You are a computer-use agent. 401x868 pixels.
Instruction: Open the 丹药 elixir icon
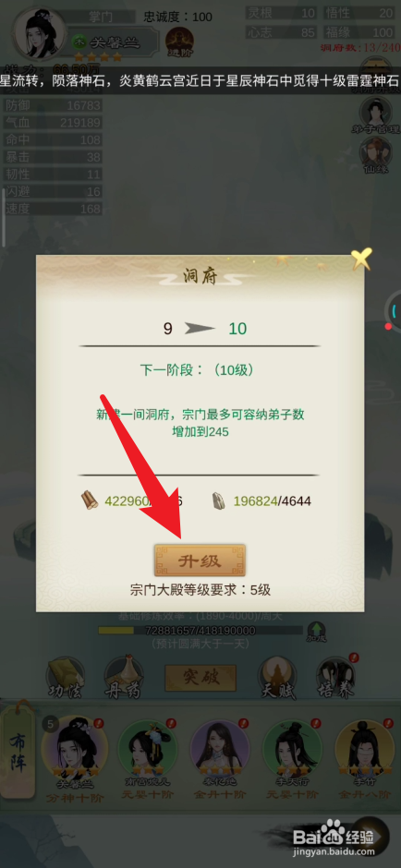[x=124, y=679]
